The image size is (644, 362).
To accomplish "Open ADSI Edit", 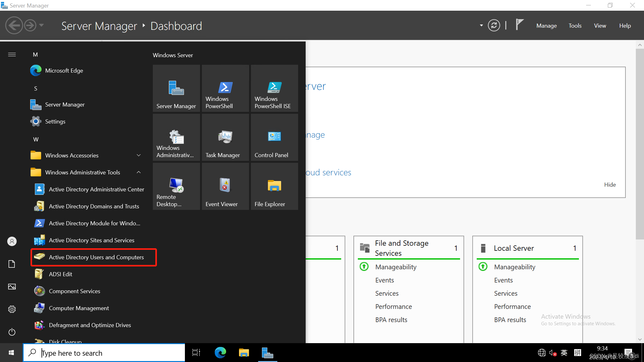I will point(60,274).
